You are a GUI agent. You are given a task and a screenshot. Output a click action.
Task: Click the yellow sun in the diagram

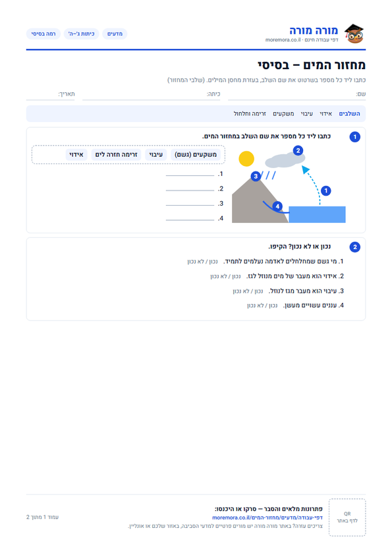[246, 159]
